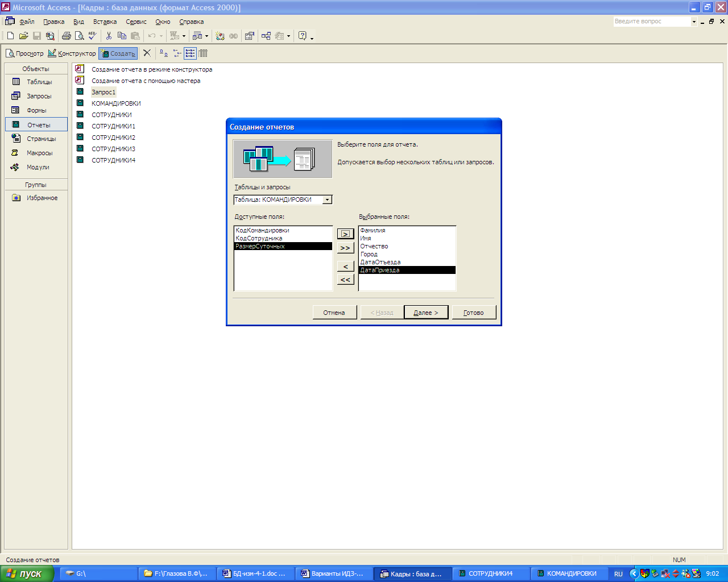728x582 pixels.
Task: Add all fields with >> button
Action: (345, 248)
